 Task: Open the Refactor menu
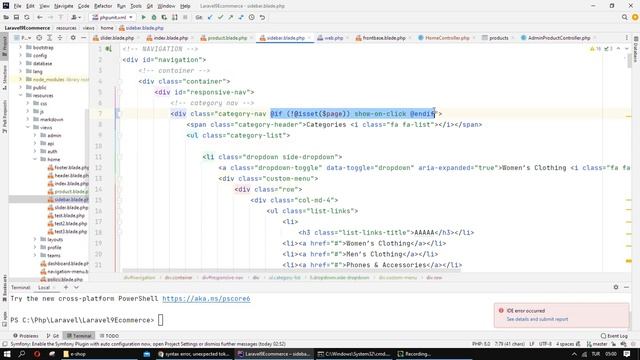point(103,6)
